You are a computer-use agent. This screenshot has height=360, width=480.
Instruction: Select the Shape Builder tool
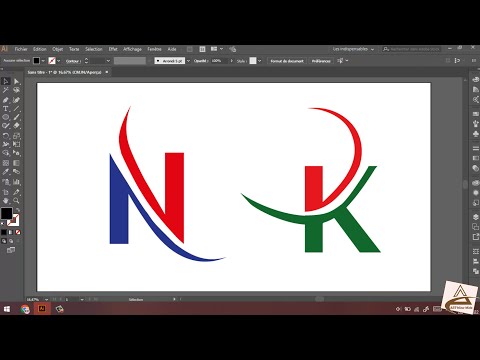coord(6,153)
